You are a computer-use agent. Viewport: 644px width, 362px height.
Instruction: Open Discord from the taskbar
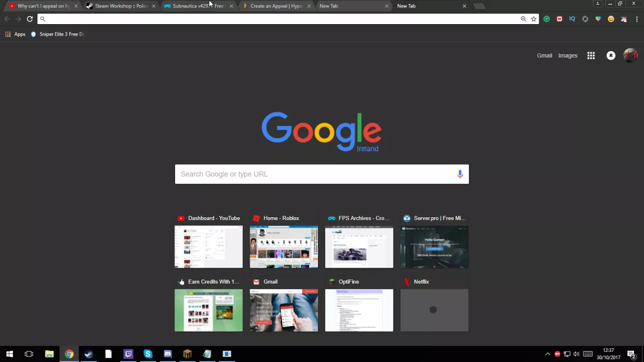pyautogui.click(x=168, y=354)
